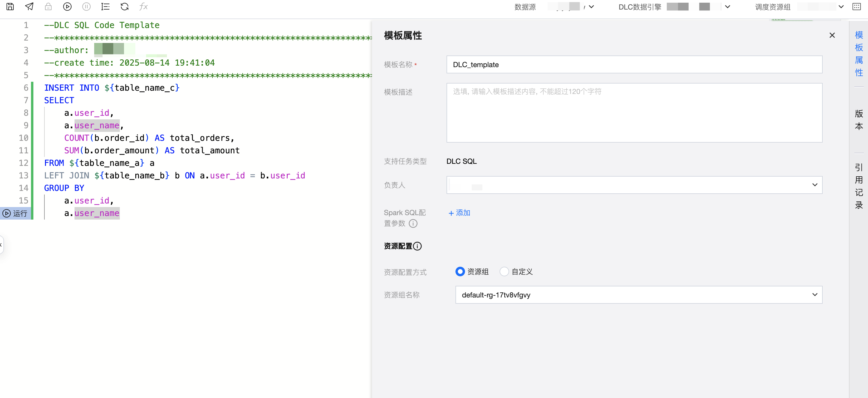Click the format code icon
Screen dimensions: 868x398
tap(106, 7)
